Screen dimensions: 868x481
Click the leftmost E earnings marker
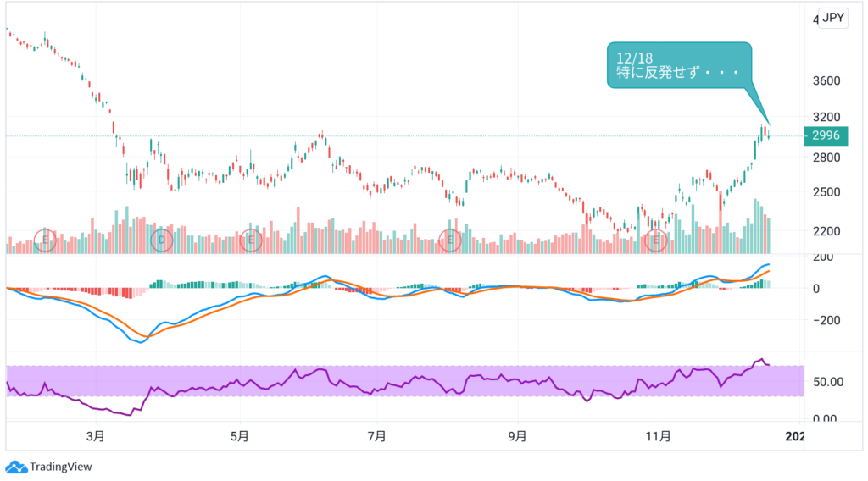pos(47,240)
